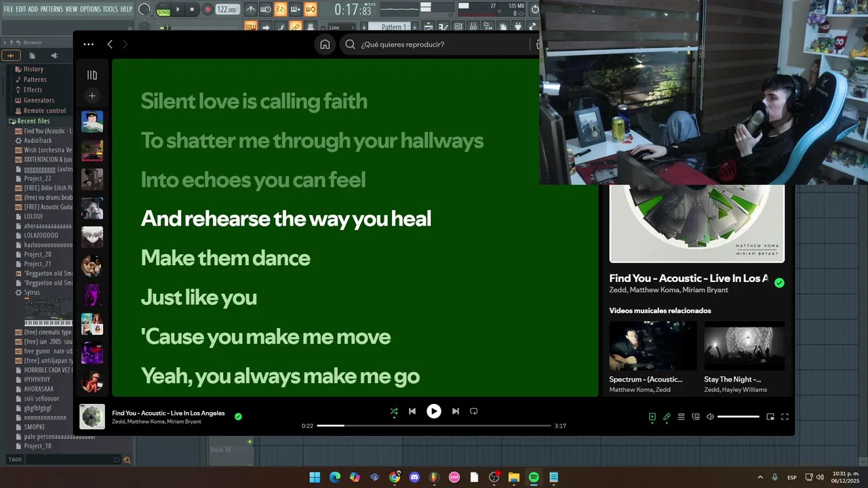The width and height of the screenshot is (868, 488).
Task: Expand Remote control in FL browser
Action: (x=44, y=110)
